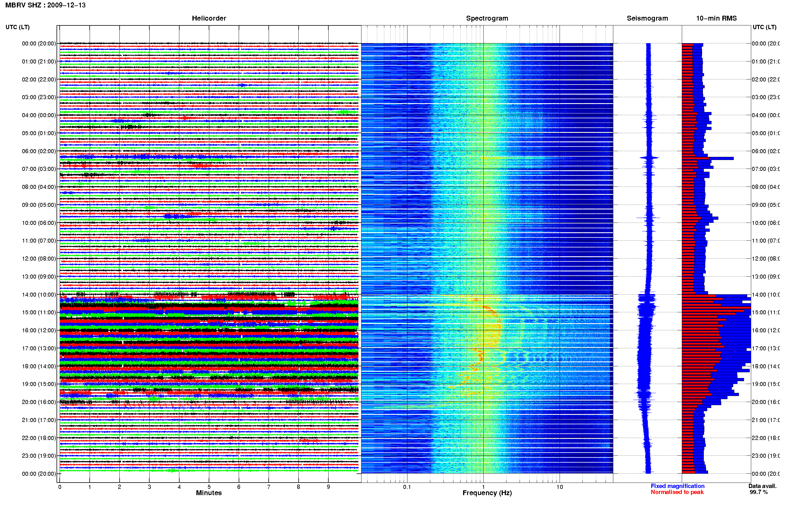The height and width of the screenshot is (508, 812).
Task: Click the 99.7 % data availability value
Action: 759,492
